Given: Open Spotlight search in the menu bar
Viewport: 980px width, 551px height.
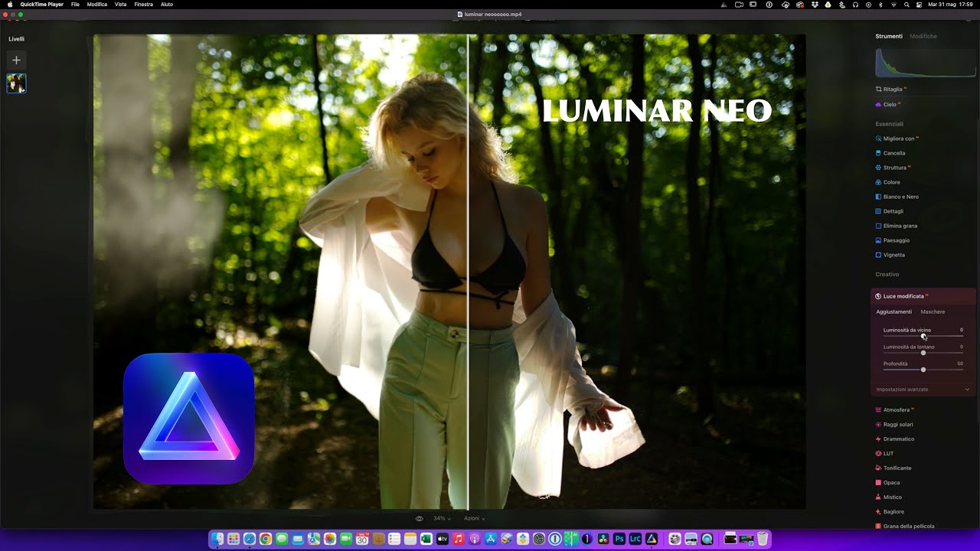Looking at the screenshot, I should pos(907,5).
